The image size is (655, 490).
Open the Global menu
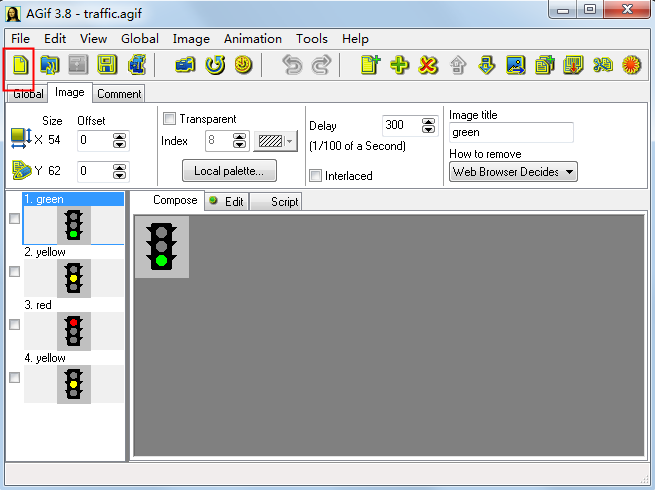[140, 39]
